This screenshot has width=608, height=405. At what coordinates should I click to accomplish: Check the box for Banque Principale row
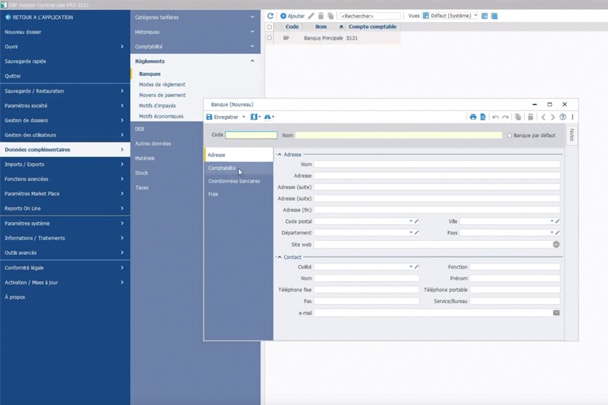(270, 38)
